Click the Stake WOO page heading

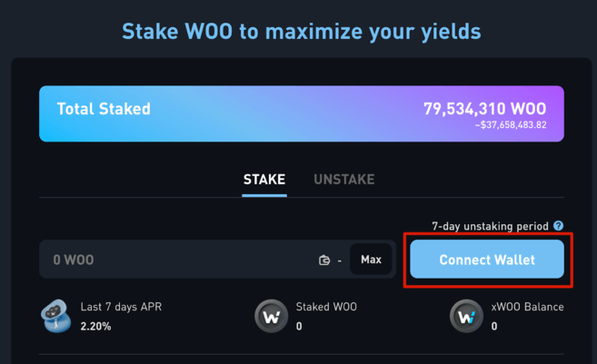pos(301,33)
